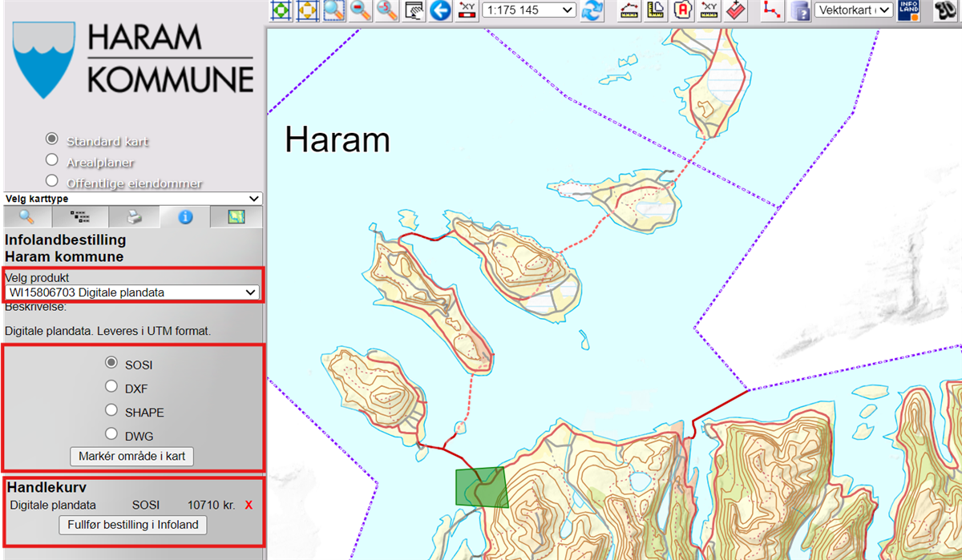This screenshot has height=560, width=962.
Task: Click Fullfør bestilling i Infoland button
Action: pos(133,525)
